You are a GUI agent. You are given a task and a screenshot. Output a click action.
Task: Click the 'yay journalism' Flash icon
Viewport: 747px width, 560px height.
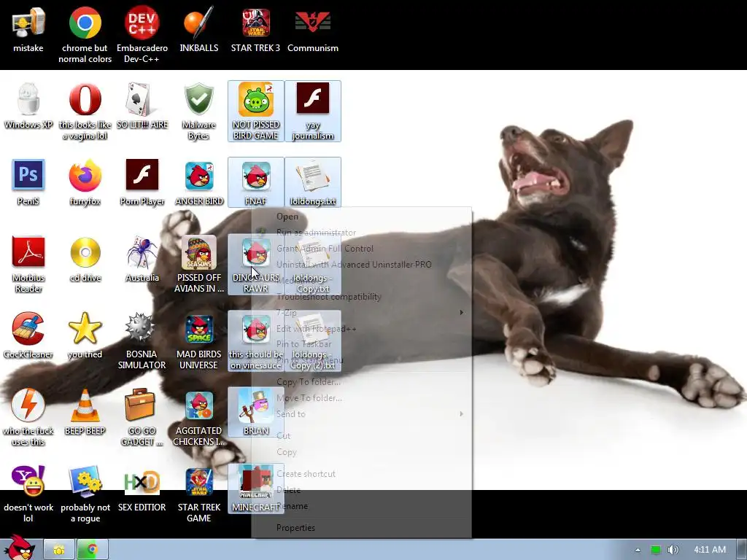(312, 111)
